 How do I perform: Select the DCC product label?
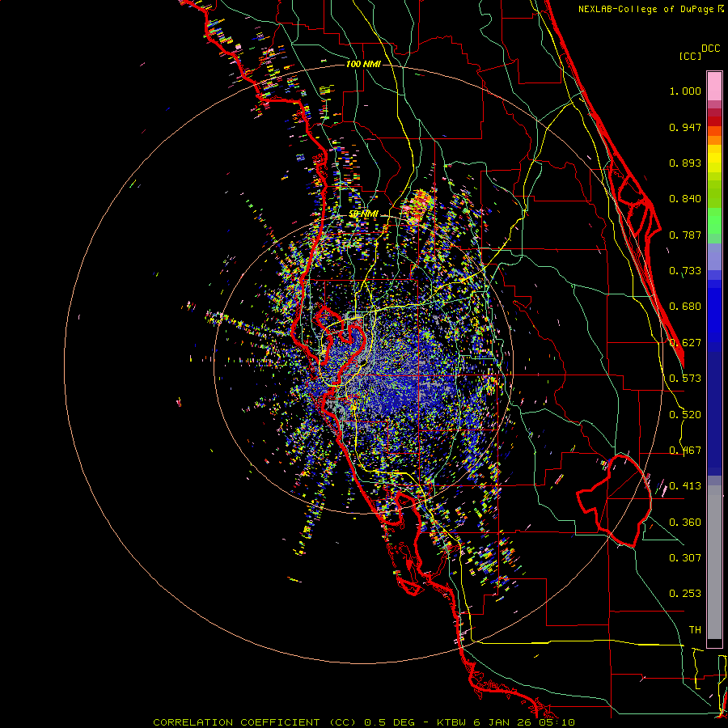710,49
